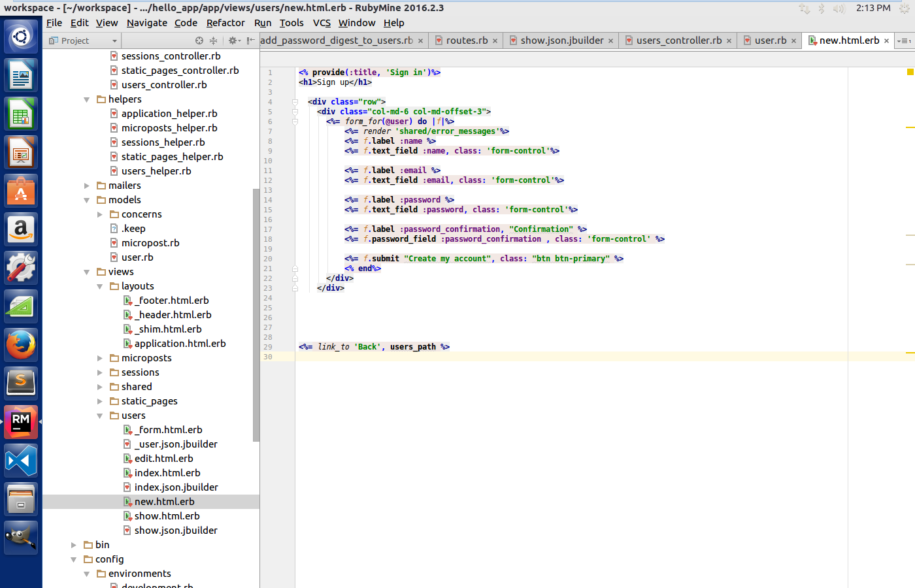
Task: Launch GIMP from the dock
Action: (x=21, y=538)
